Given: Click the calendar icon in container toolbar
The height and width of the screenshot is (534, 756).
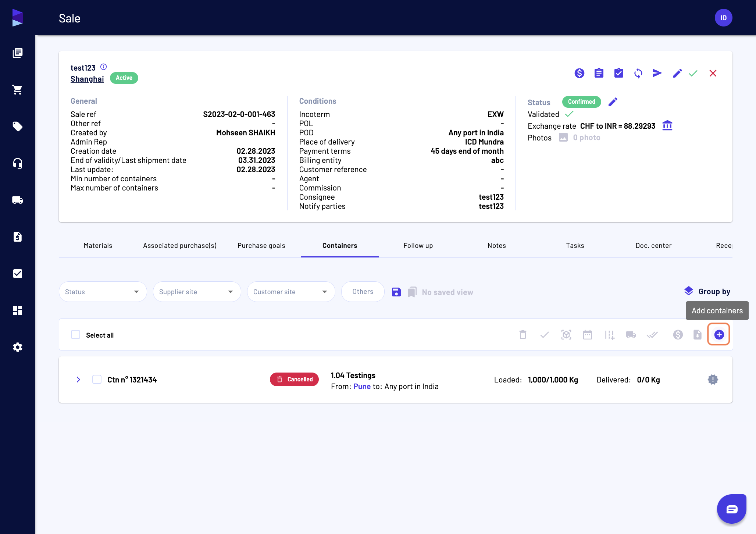Looking at the screenshot, I should pyautogui.click(x=588, y=335).
